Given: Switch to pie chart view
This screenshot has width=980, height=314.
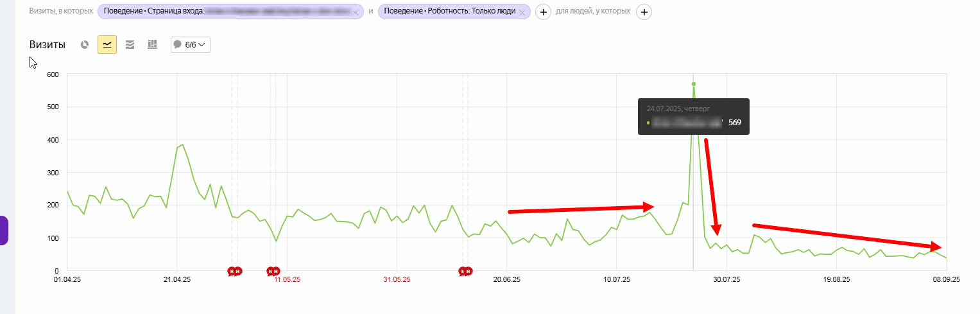Looking at the screenshot, I should pyautogui.click(x=85, y=45).
